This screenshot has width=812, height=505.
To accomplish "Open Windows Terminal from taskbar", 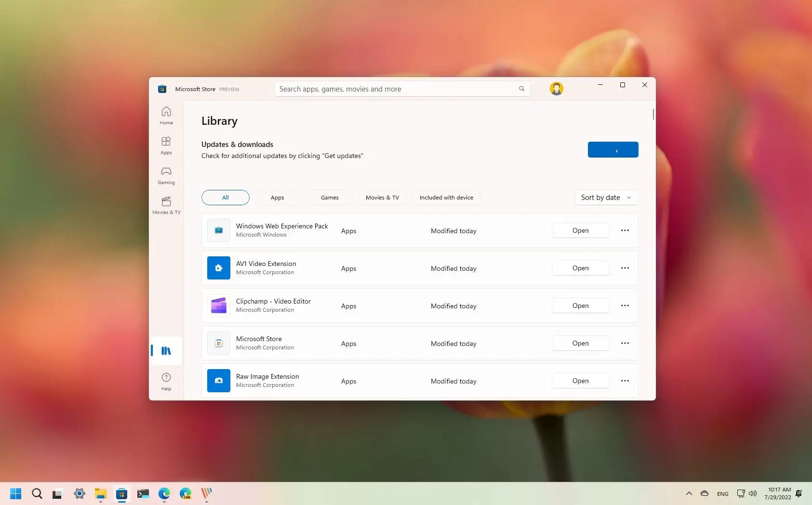I will click(x=143, y=493).
